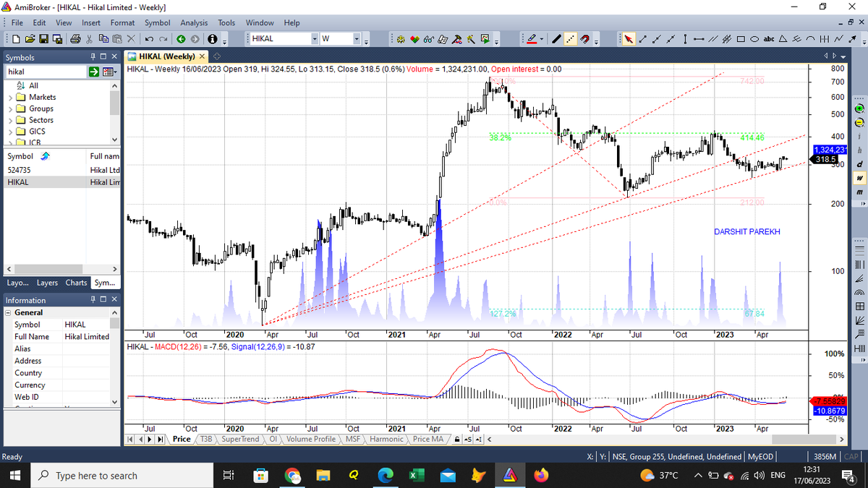Select the vertical line drawing tool
This screenshot has height=488, width=868.
pos(685,39)
